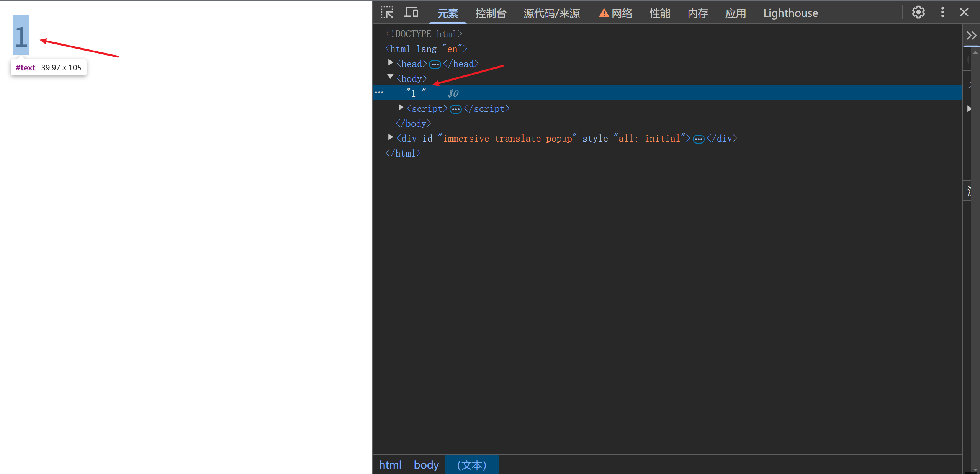Click ellipsis badge inside script tag
The image size is (980, 474).
(x=455, y=110)
